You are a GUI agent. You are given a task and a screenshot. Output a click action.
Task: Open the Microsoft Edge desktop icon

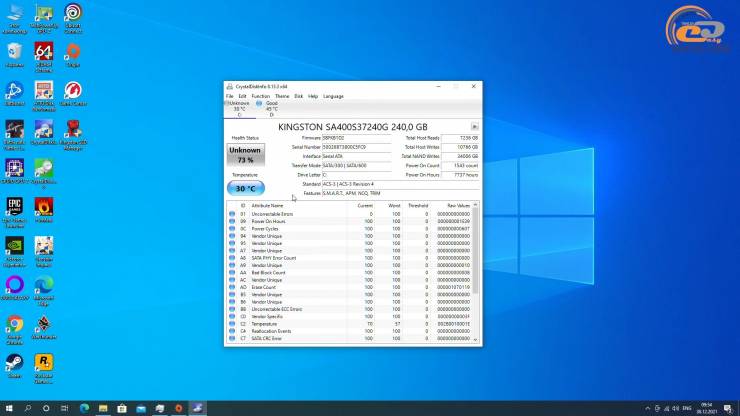coord(43,291)
